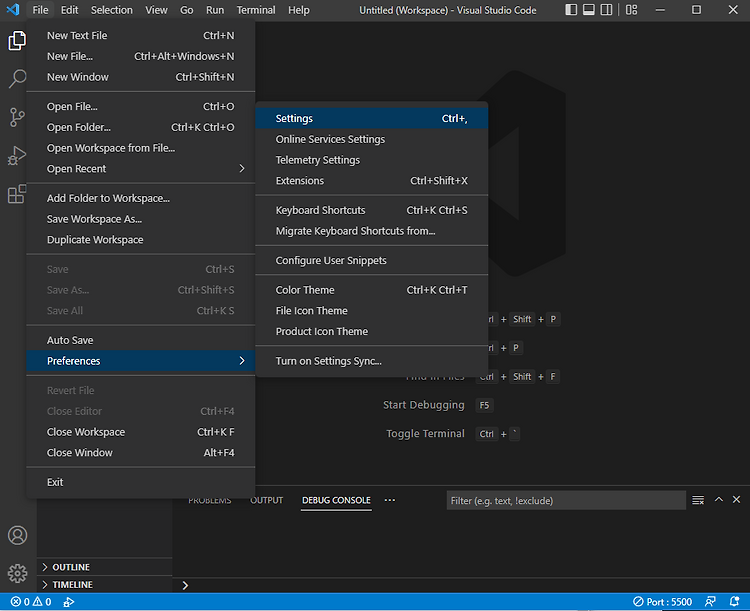The image size is (750, 611).
Task: Click the feedback icon in status bar
Action: pos(710,601)
